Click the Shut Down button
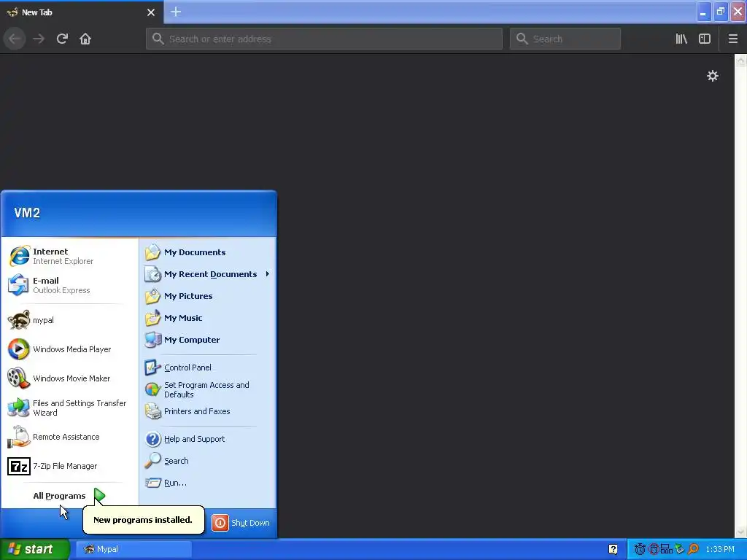 click(241, 523)
